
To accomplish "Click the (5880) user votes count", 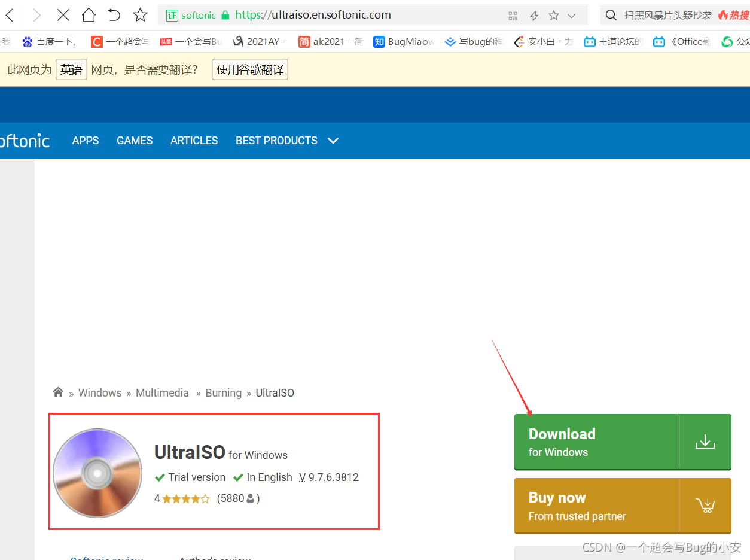I will 238,498.
